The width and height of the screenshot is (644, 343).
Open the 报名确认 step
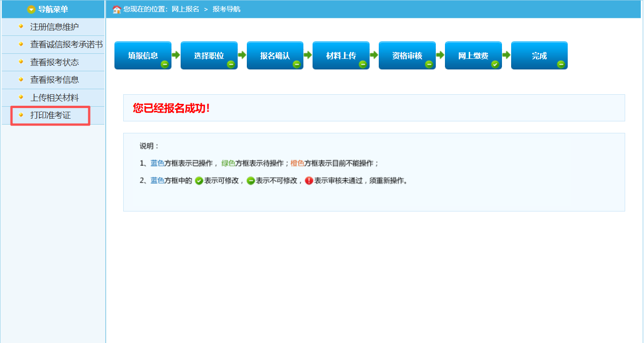coord(275,56)
